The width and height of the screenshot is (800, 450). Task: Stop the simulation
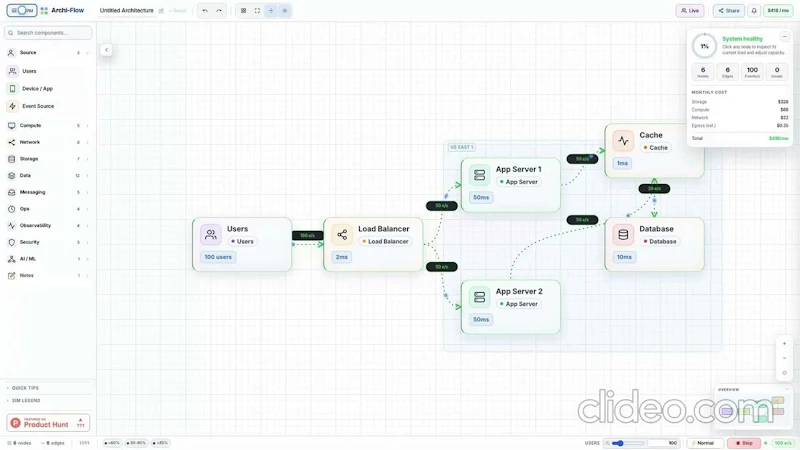(744, 443)
